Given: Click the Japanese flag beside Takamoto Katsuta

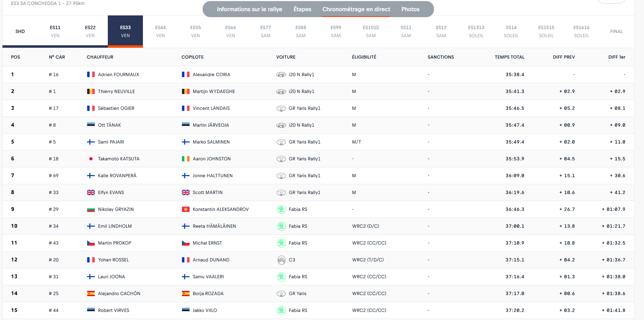Looking at the screenshot, I should (x=91, y=159).
